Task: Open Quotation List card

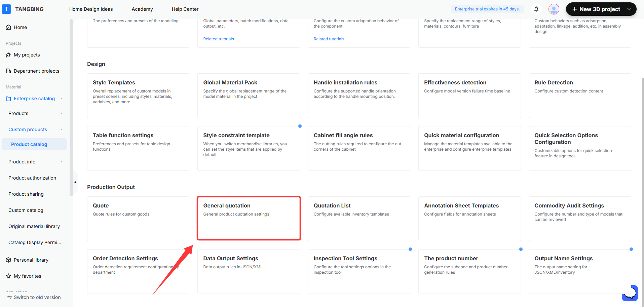Action: 359,219
